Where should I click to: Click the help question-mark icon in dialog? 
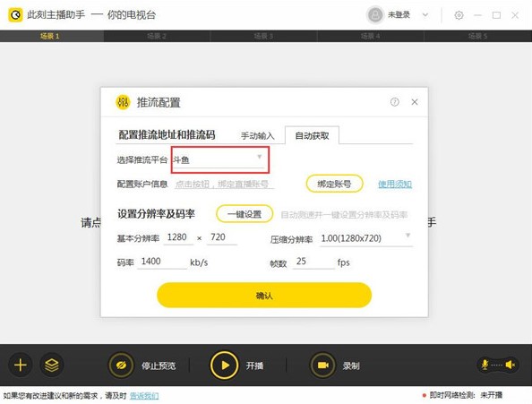[394, 102]
